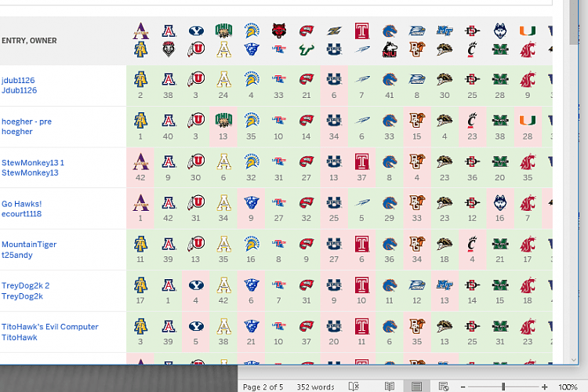The width and height of the screenshot is (588, 392).
Task: Click the Toledo rocket logo in header row
Action: (x=362, y=49)
